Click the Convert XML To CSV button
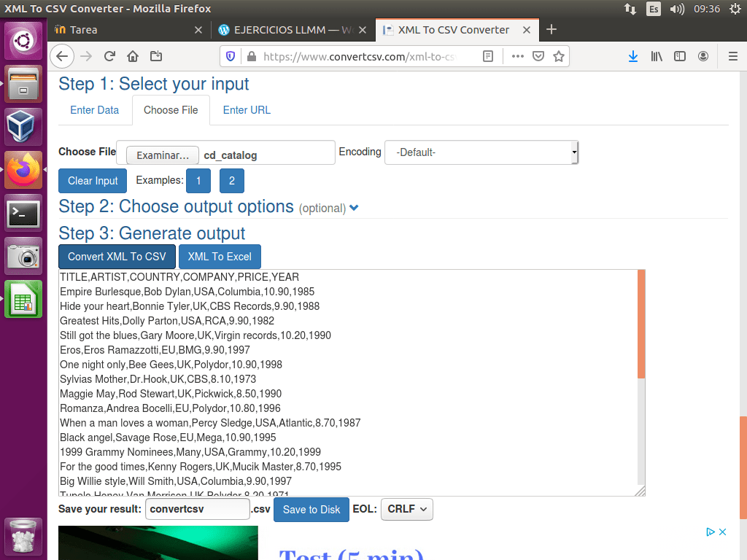This screenshot has width=747, height=560. click(117, 257)
